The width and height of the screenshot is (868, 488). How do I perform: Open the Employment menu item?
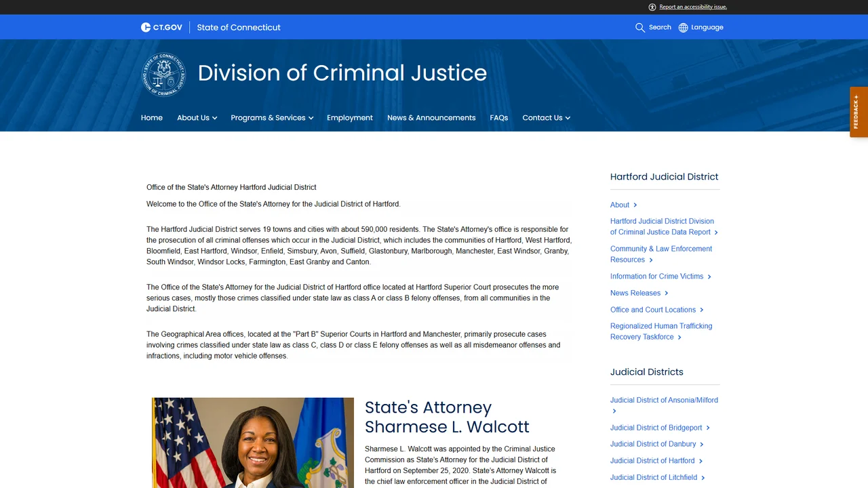pos(350,118)
